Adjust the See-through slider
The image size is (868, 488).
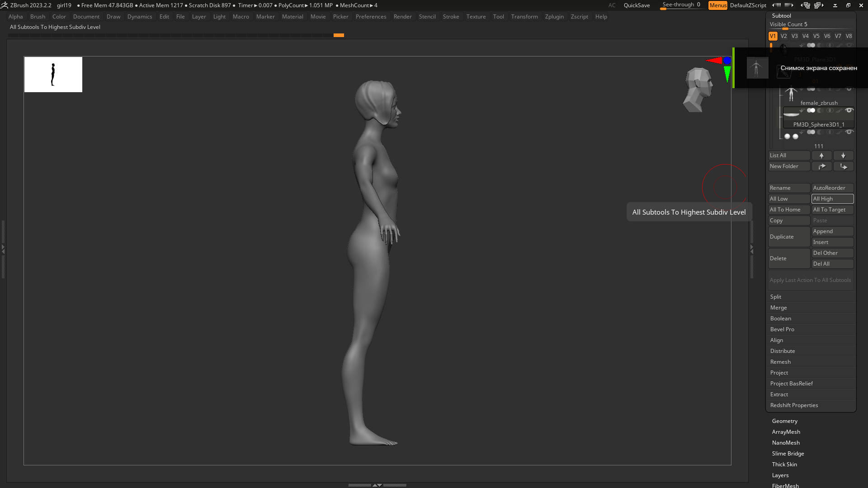[x=681, y=5]
